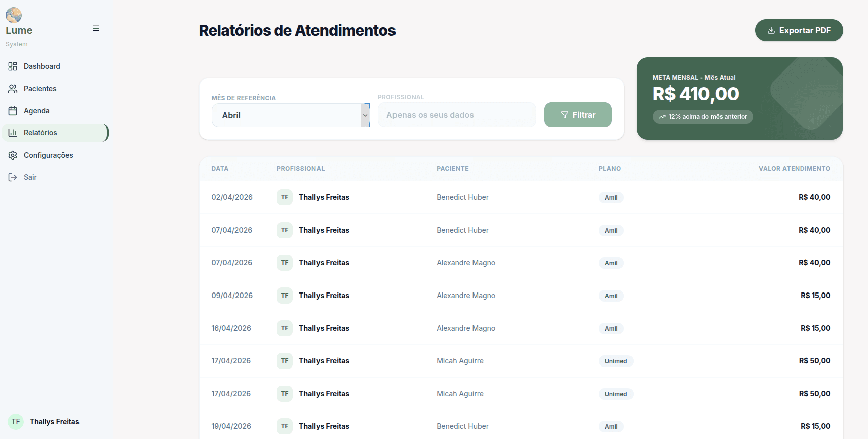Screen dimensions: 868x439
Task: Click the Mês de Referência dropdown arrow
Action: (365, 115)
